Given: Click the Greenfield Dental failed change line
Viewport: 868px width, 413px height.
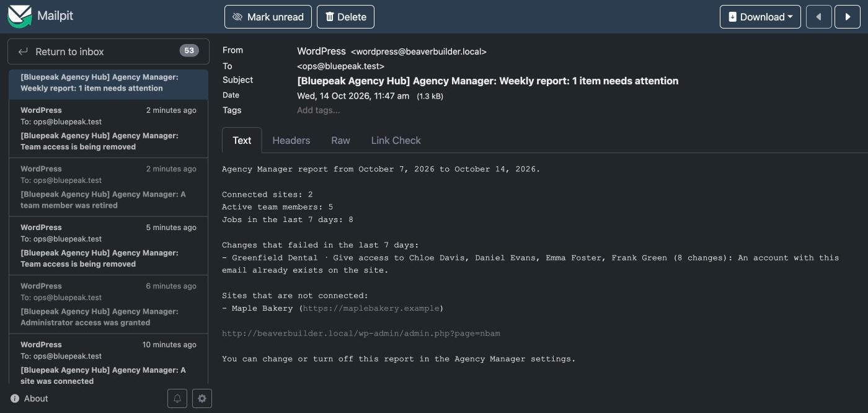Looking at the screenshot, I should [x=530, y=264].
